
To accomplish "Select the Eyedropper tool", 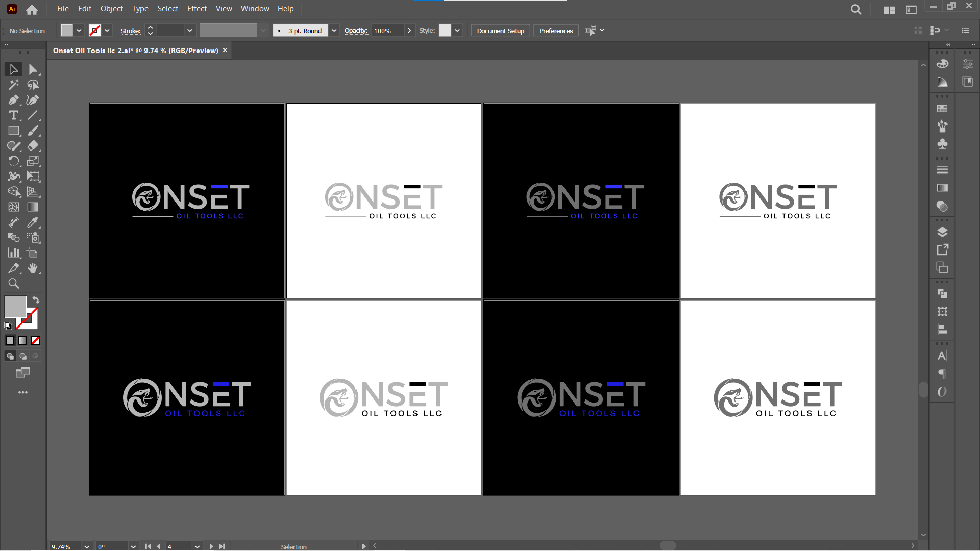I will tap(33, 222).
